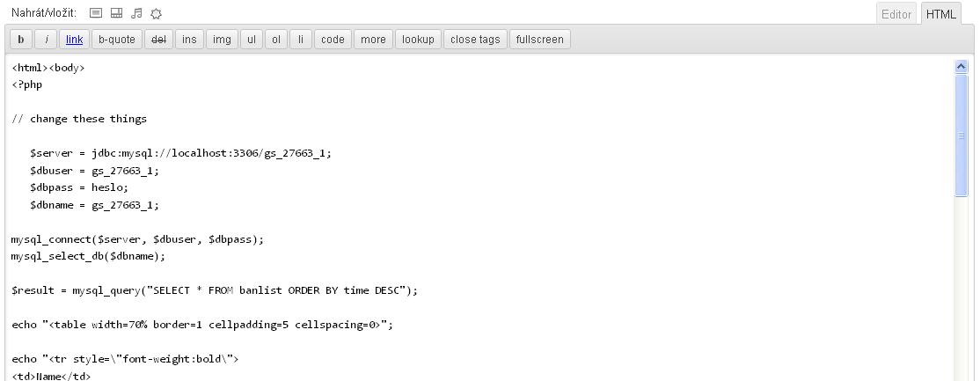Screen dimensions: 980x381
Task: Click the add image upload icon
Action: click(96, 13)
